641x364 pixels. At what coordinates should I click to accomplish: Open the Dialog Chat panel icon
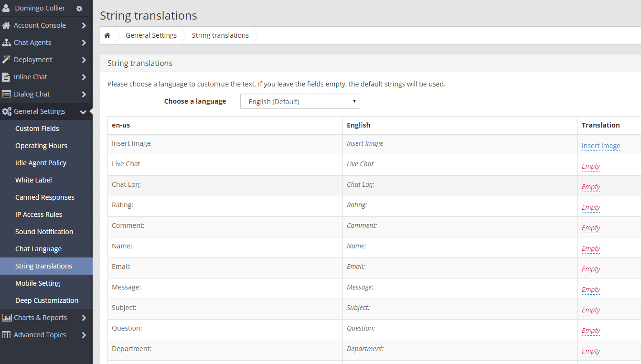[7, 94]
